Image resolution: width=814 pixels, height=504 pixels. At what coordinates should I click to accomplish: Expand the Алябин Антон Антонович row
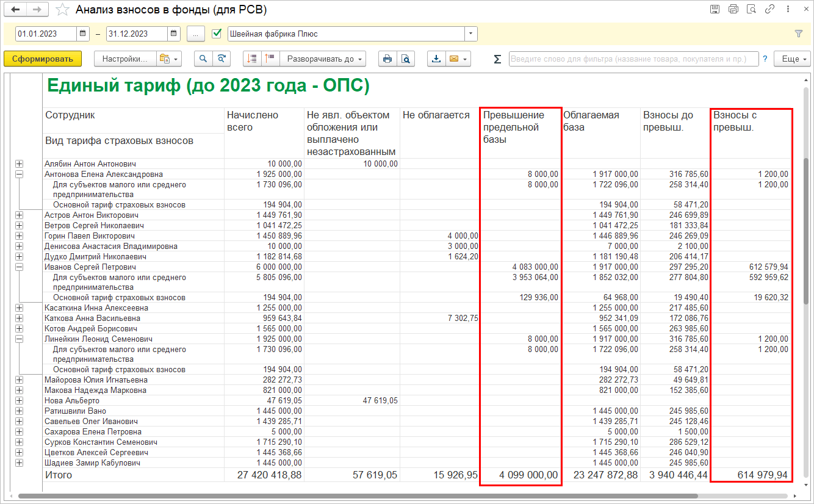[19, 164]
